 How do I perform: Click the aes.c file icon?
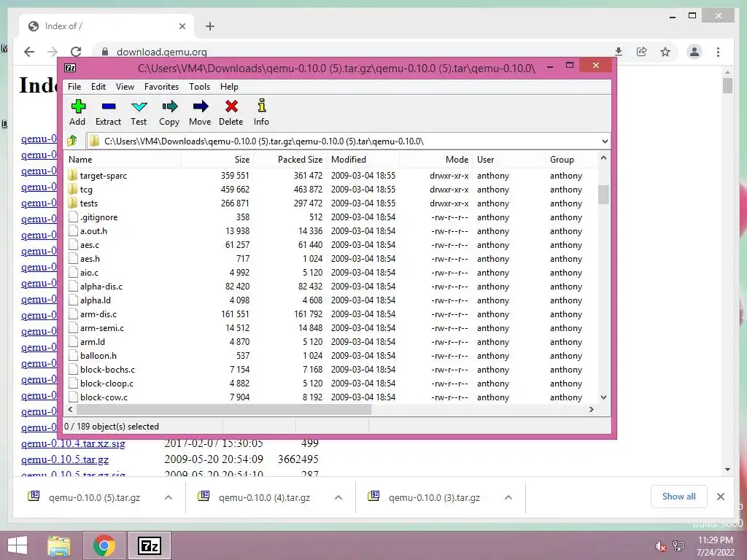coord(73,244)
